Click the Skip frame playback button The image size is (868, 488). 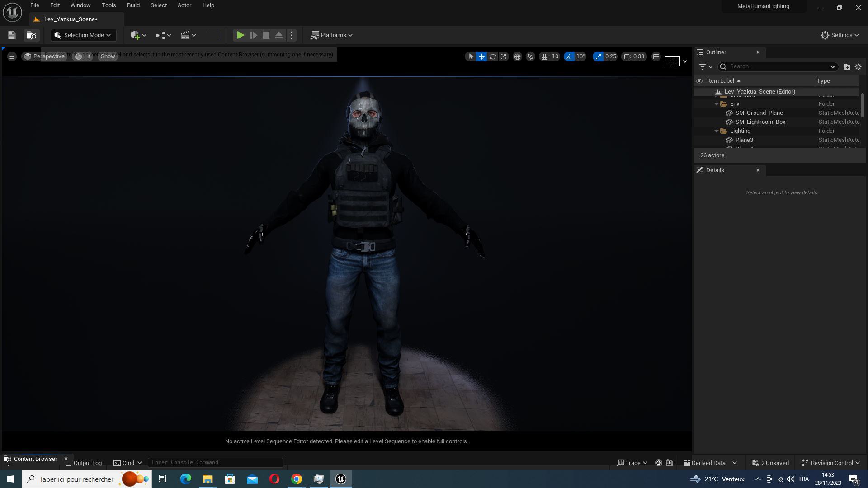254,35
